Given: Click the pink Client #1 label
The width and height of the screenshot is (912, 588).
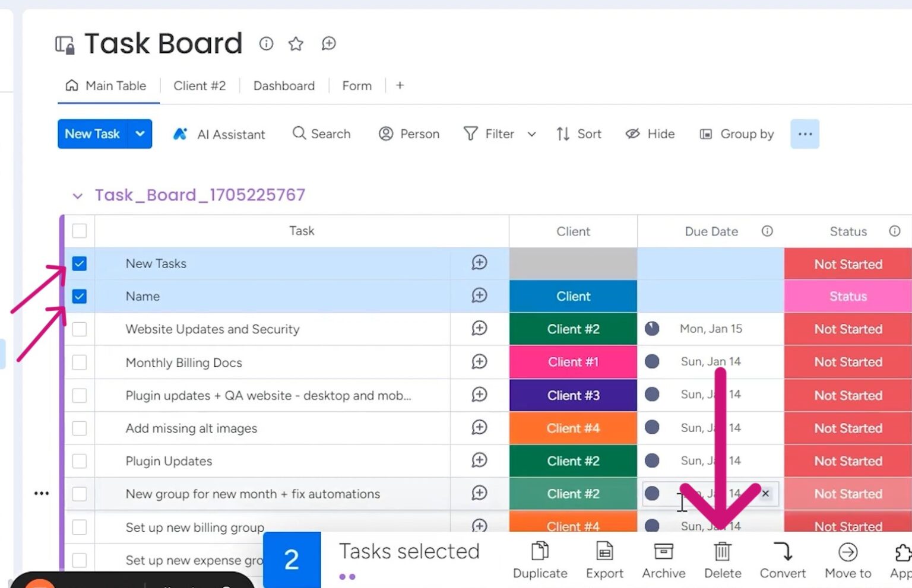Looking at the screenshot, I should pyautogui.click(x=572, y=362).
